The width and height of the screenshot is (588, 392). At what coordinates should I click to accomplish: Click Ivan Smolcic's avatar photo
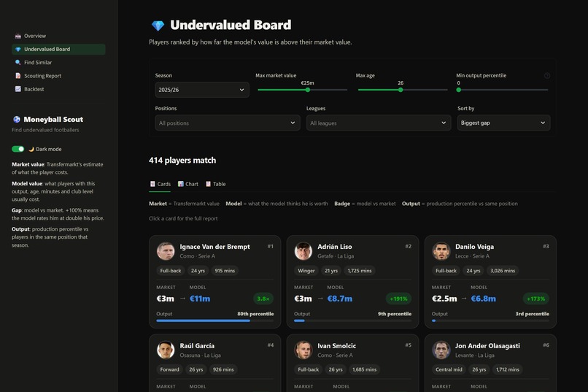coord(303,350)
